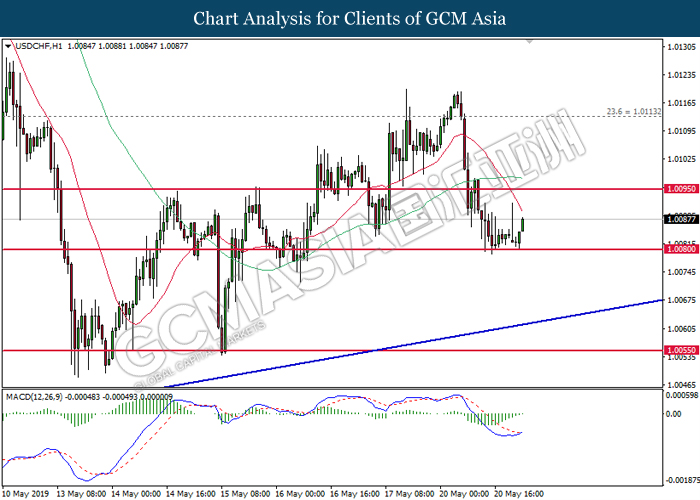Click the 1.01305 price axis label

coord(679,46)
